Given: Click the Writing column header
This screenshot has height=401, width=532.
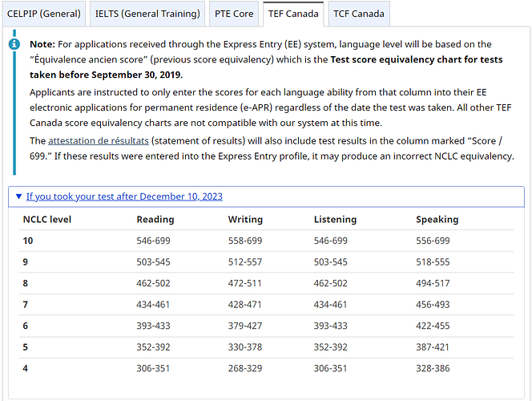Looking at the screenshot, I should tap(245, 219).
